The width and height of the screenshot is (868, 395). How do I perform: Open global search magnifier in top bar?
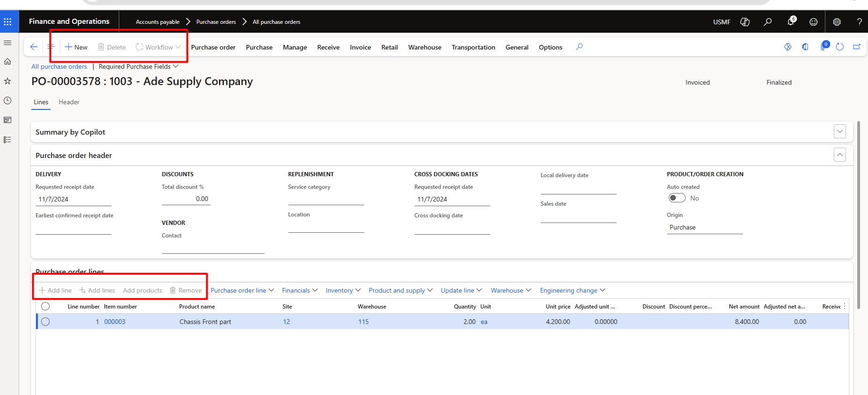(767, 22)
